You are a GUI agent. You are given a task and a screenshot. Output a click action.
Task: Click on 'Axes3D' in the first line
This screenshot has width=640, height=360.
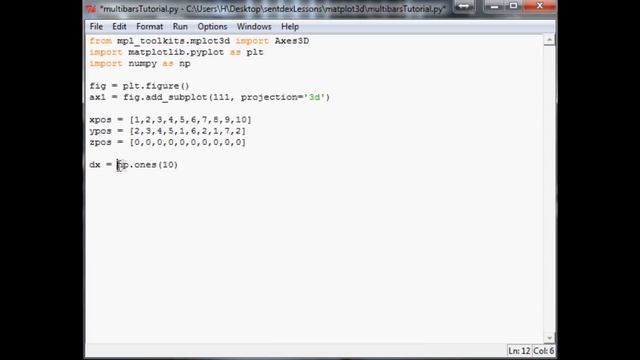tap(291, 41)
